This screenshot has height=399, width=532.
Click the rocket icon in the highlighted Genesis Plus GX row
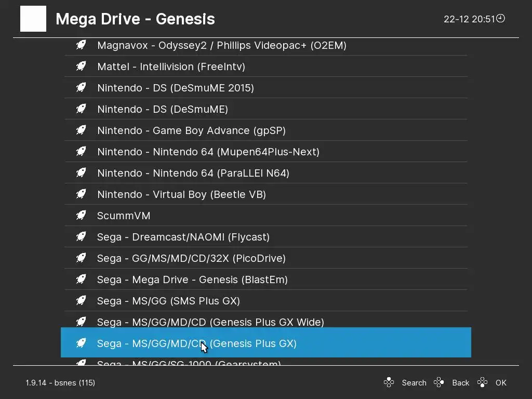click(x=81, y=343)
